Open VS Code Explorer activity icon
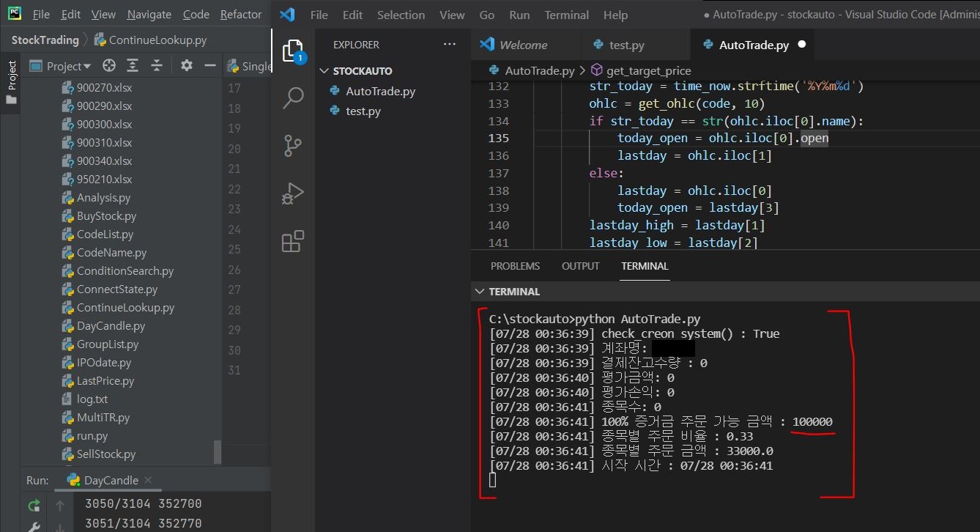This screenshot has height=532, width=980. click(x=293, y=51)
